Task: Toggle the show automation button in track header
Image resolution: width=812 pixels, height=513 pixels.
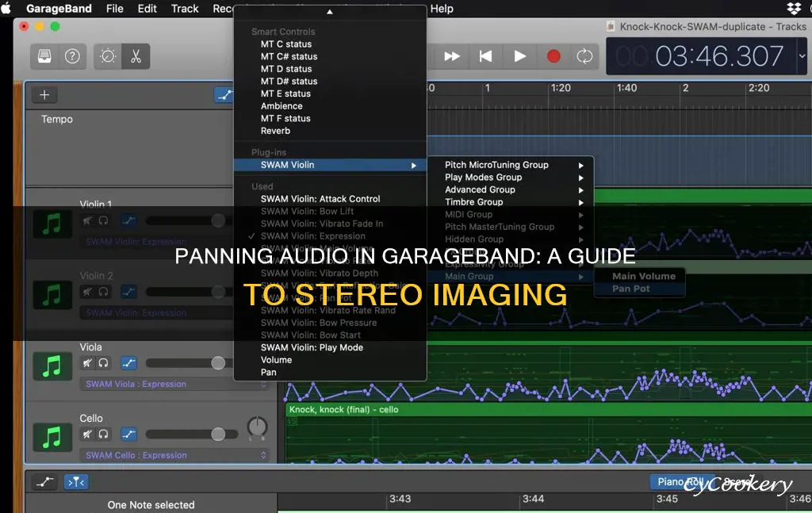Action: [224, 94]
